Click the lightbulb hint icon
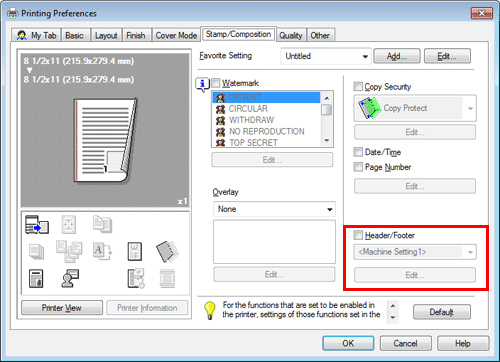The image size is (500, 362). (210, 310)
